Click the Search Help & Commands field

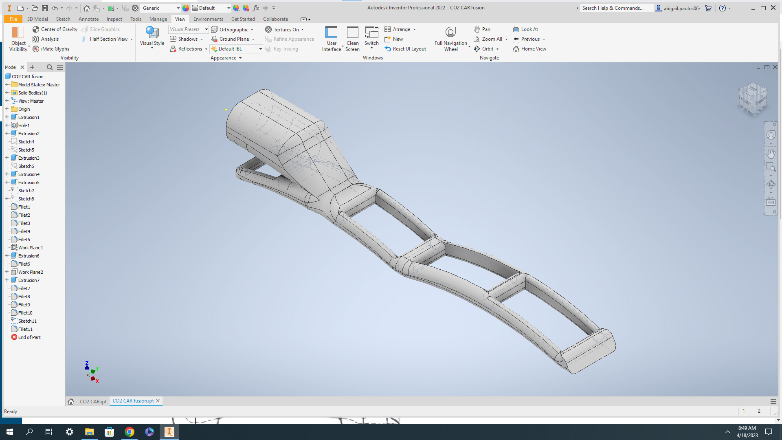[617, 8]
